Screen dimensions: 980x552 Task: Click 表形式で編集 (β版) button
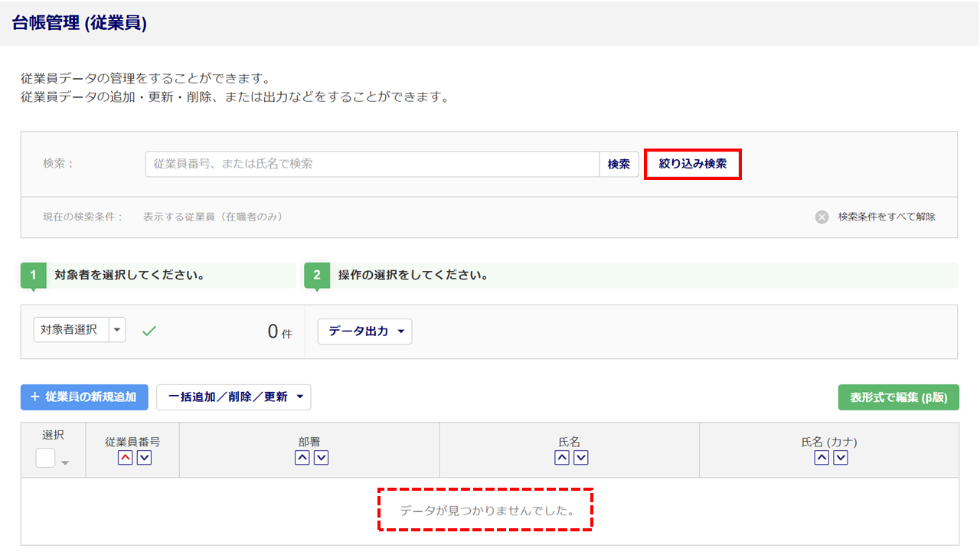[x=899, y=397]
